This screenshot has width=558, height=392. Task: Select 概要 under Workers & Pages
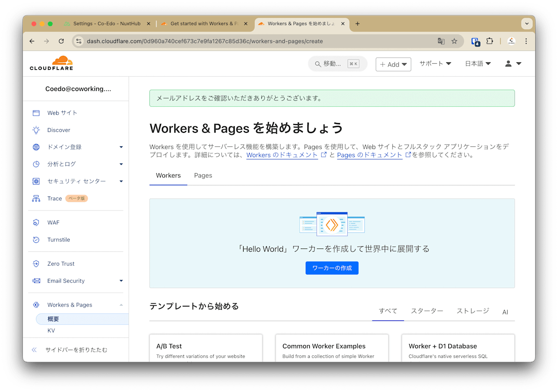[x=82, y=319]
